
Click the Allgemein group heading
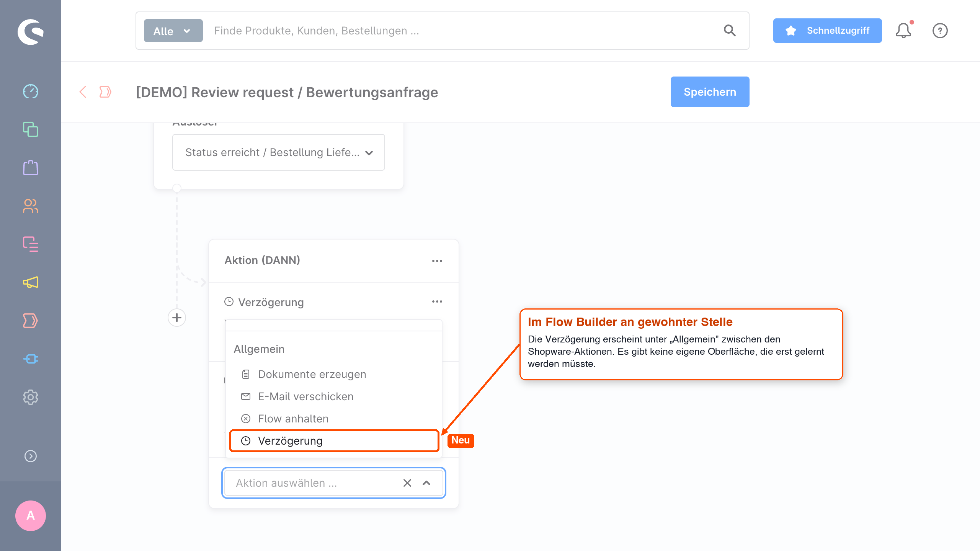pos(259,349)
